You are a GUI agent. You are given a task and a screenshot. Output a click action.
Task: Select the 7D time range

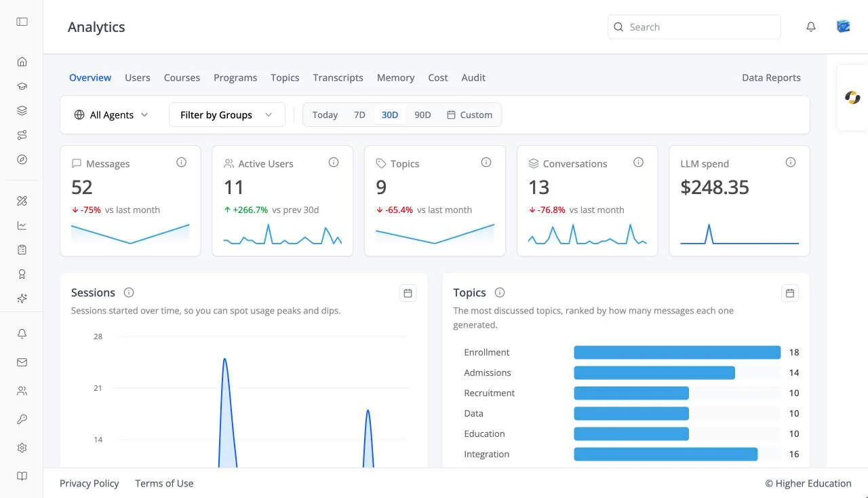[359, 115]
